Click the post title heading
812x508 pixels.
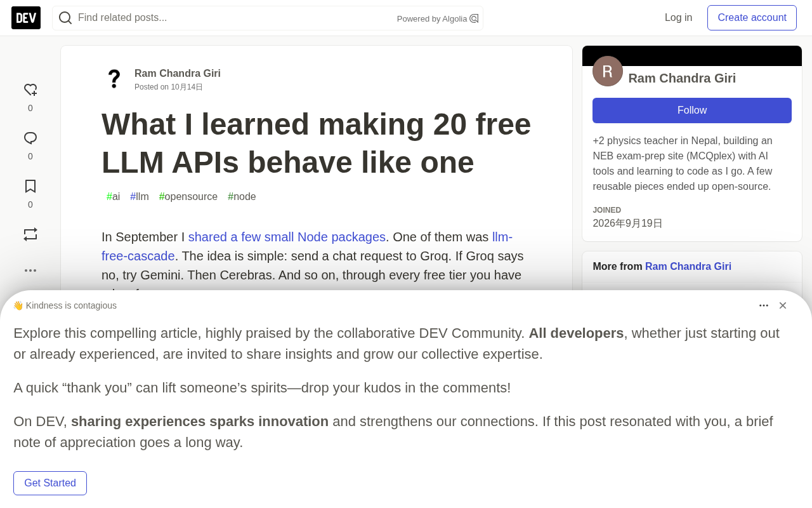[316, 143]
